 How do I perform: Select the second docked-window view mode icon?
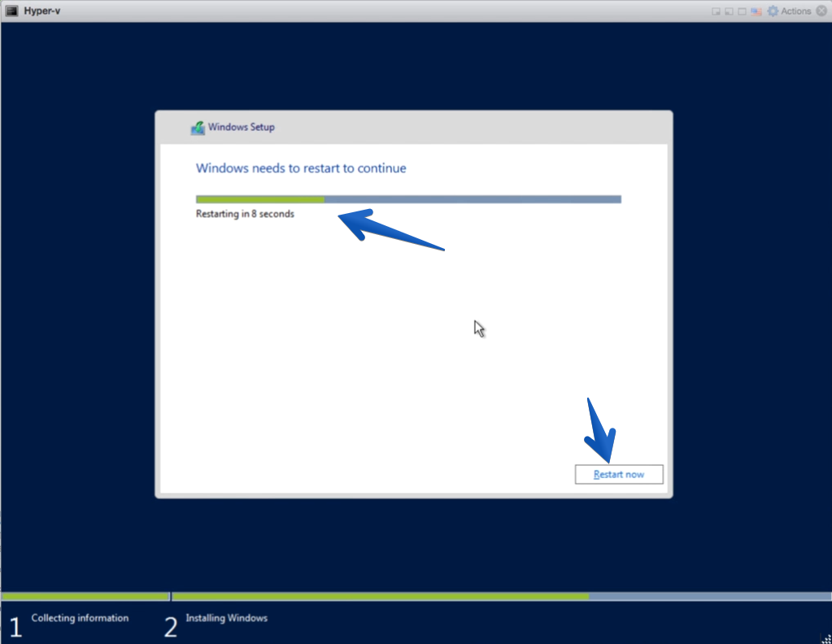coord(729,11)
